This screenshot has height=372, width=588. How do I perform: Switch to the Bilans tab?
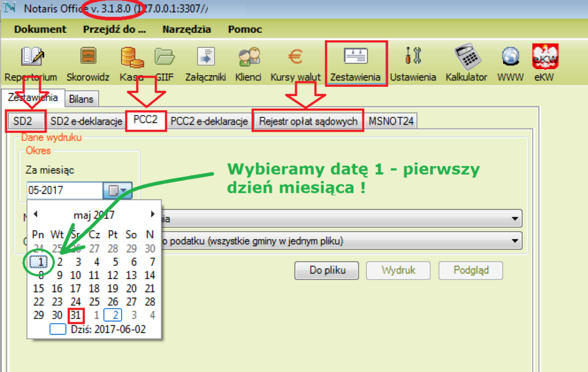coord(81,99)
